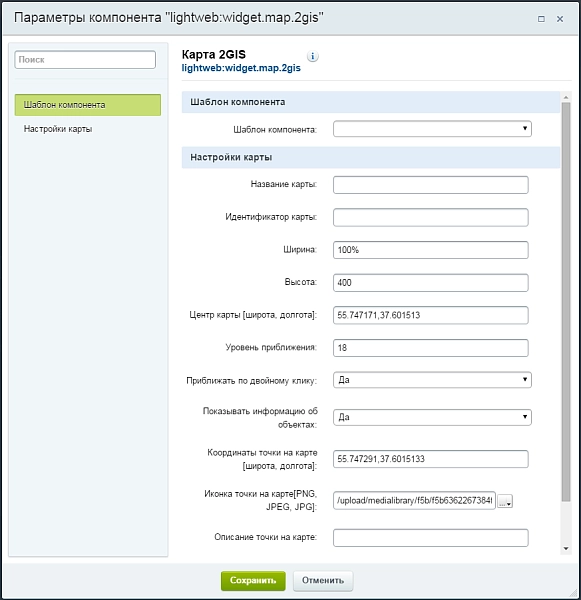Click the Сохранить button

tap(253, 580)
